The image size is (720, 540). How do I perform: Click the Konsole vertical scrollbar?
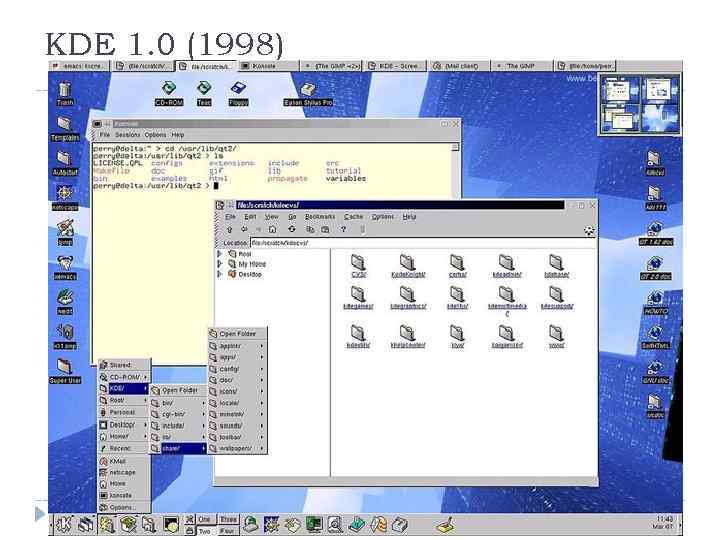pos(455,170)
